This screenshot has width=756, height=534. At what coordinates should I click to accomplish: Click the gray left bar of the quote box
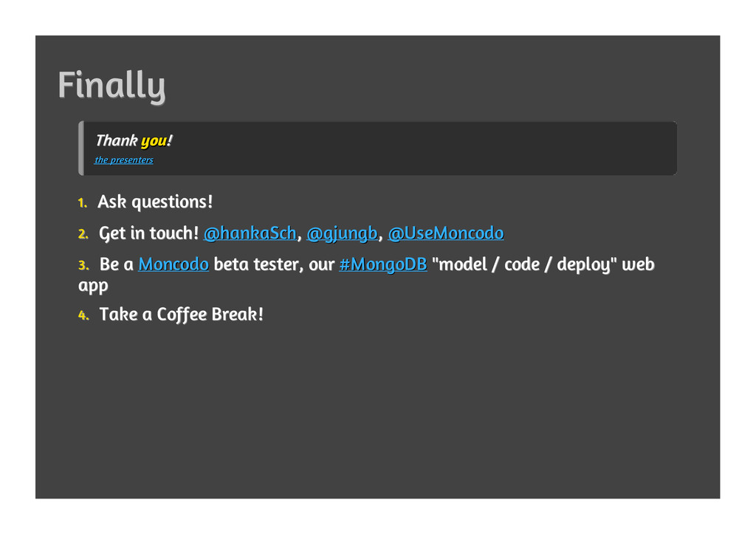(x=81, y=148)
